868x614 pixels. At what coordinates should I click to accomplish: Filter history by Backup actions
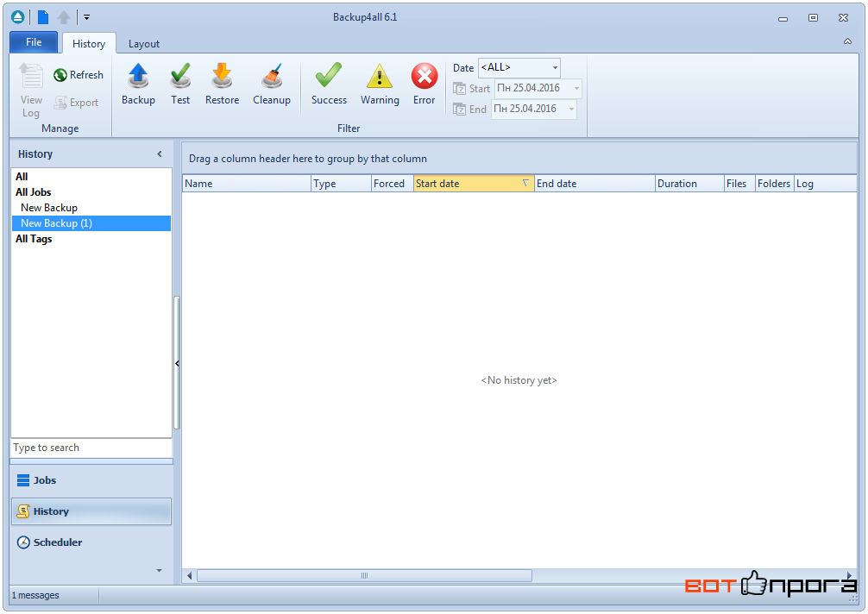(x=138, y=84)
